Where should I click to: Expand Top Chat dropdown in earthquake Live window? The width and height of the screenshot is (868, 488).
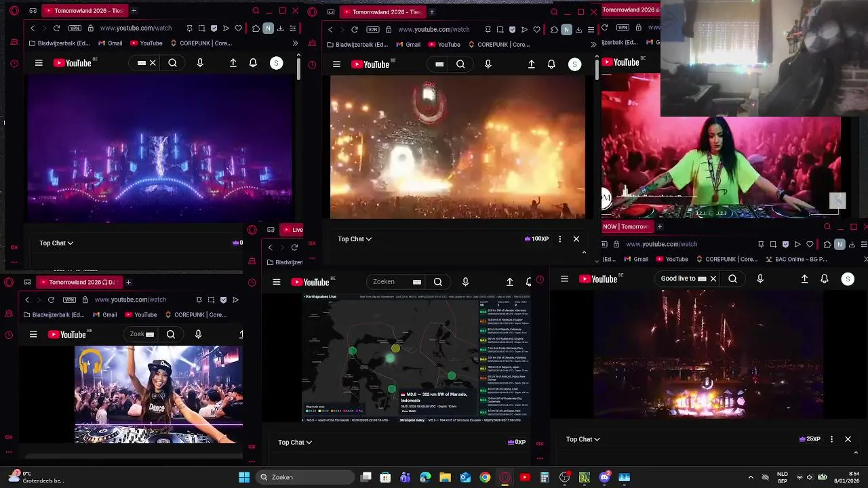pyautogui.click(x=295, y=442)
